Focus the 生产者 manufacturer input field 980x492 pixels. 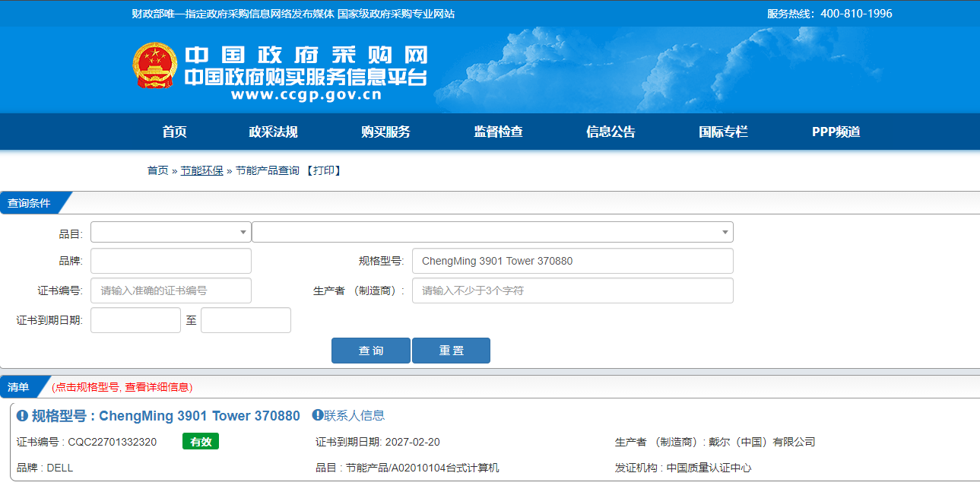pos(572,290)
